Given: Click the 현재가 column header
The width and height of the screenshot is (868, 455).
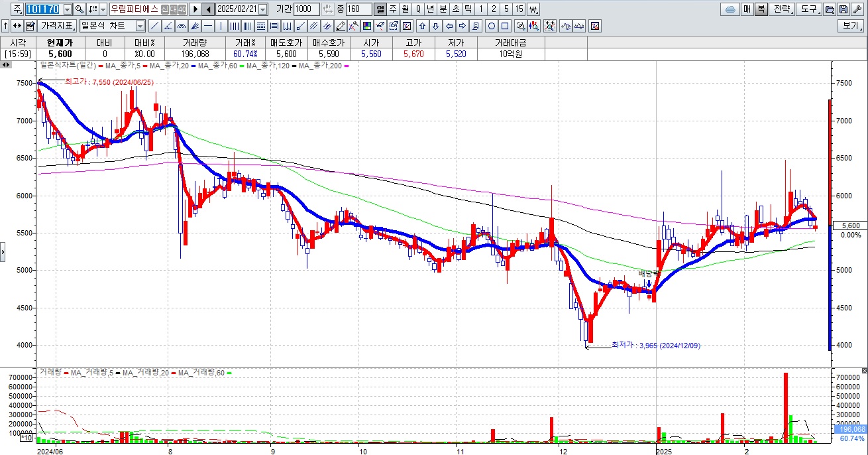Looking at the screenshot, I should 60,42.
